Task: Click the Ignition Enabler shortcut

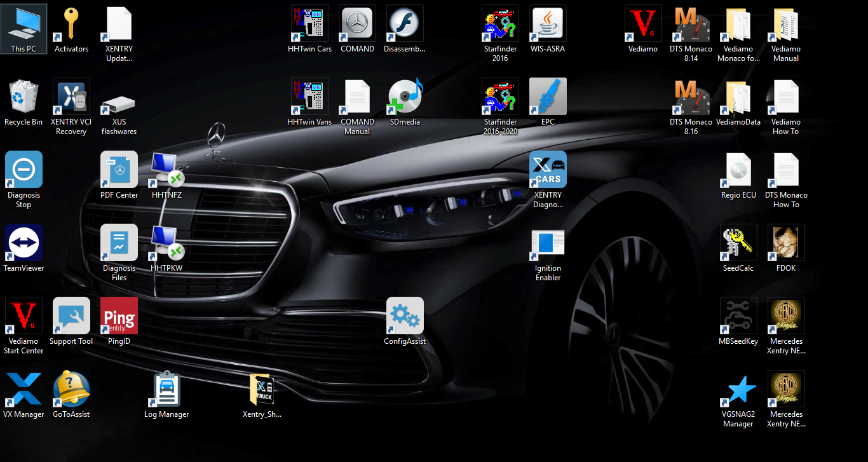Action: (548, 243)
